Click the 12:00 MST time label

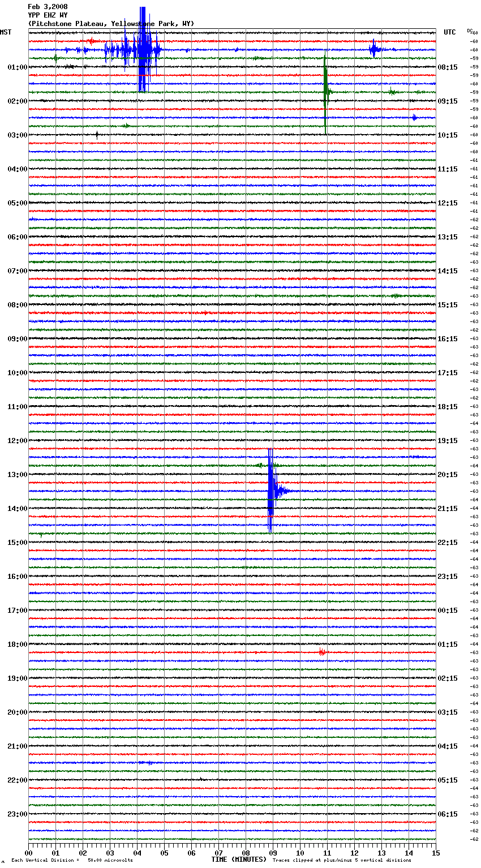coord(18,441)
